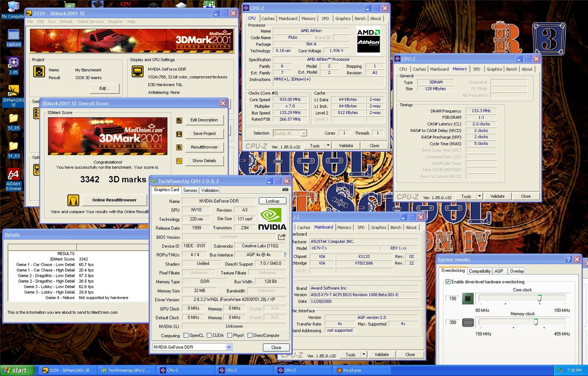
Task: Expand Tools dropdown arrow in Mainboard window
Action: click(364, 354)
